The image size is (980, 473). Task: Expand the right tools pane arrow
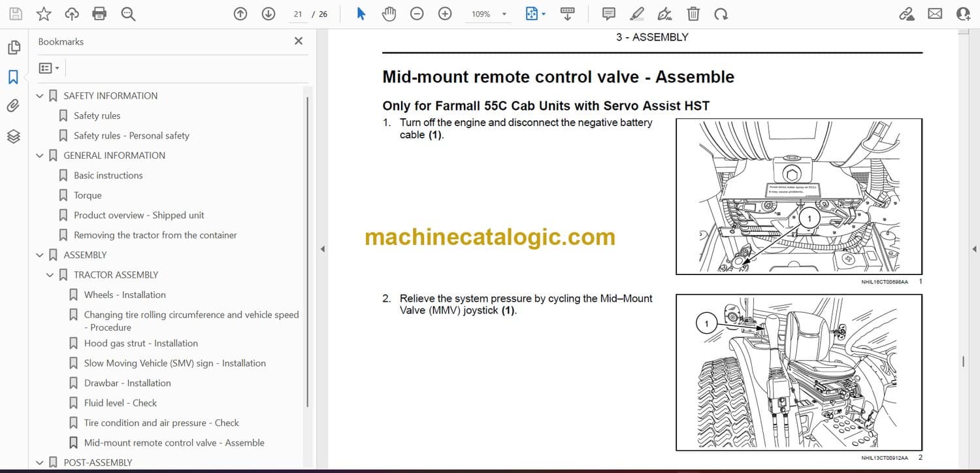coord(974,249)
